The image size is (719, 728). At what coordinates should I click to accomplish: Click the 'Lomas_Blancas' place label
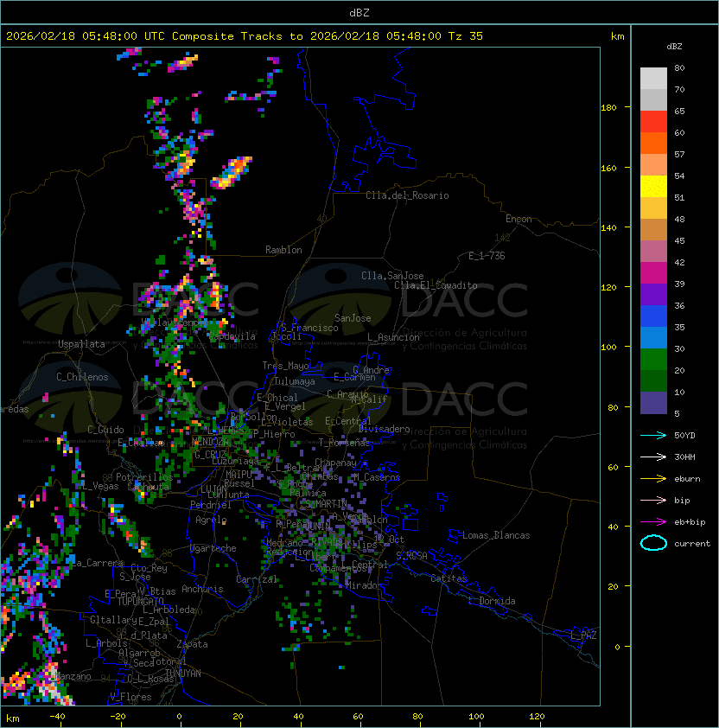pos(496,535)
